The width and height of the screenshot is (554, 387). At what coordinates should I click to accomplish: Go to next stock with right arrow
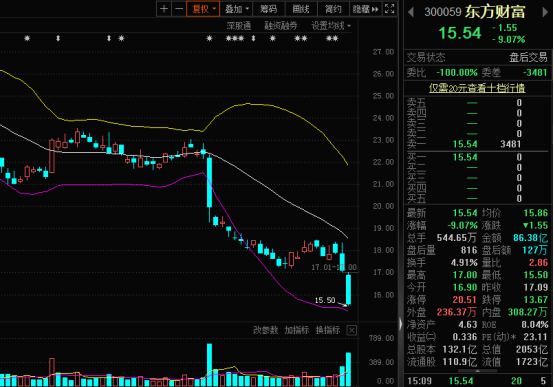coord(545,12)
